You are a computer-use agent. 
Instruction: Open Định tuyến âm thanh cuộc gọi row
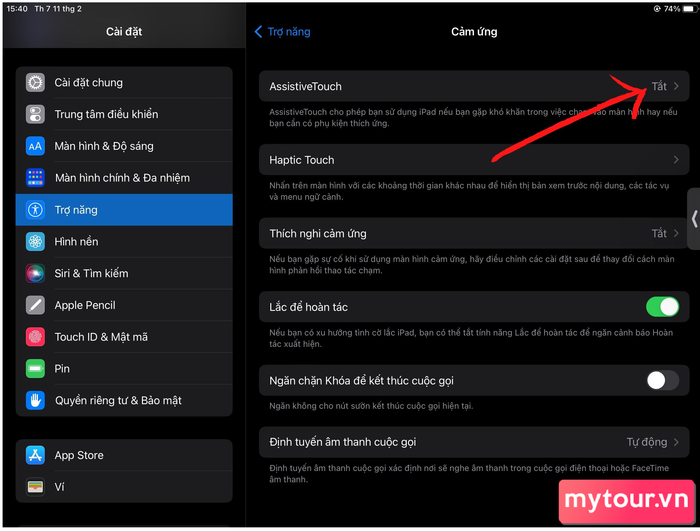click(x=474, y=442)
